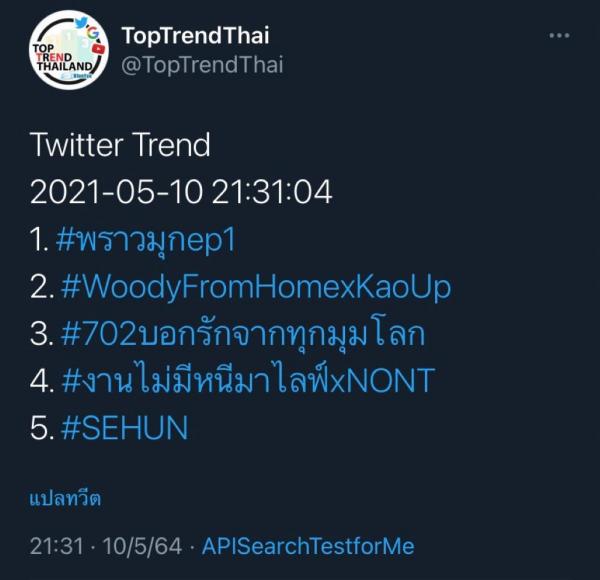Screen dimensions: 600x580
Task: Click the YouTube icon in the avatar logo
Action: [x=98, y=49]
